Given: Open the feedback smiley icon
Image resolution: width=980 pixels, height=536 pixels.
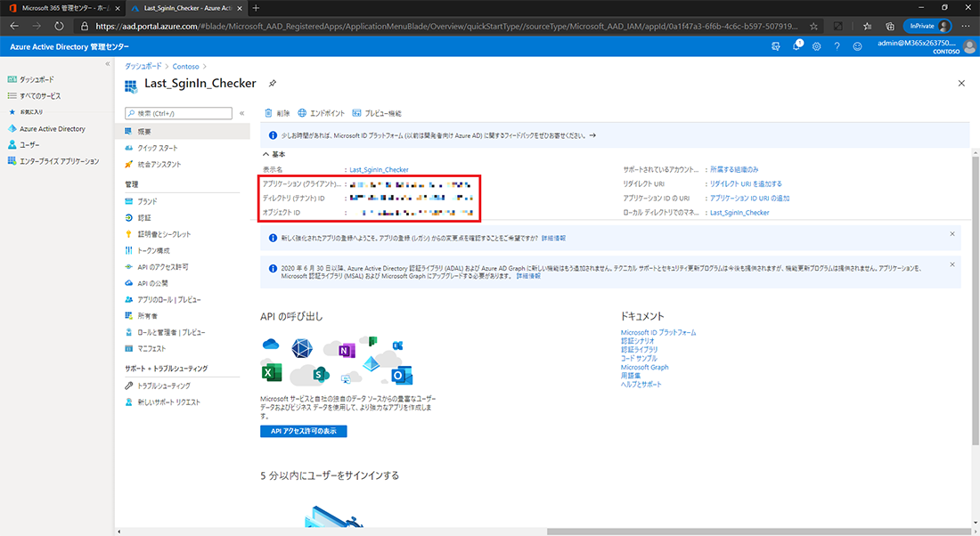Looking at the screenshot, I should pyautogui.click(x=858, y=46).
